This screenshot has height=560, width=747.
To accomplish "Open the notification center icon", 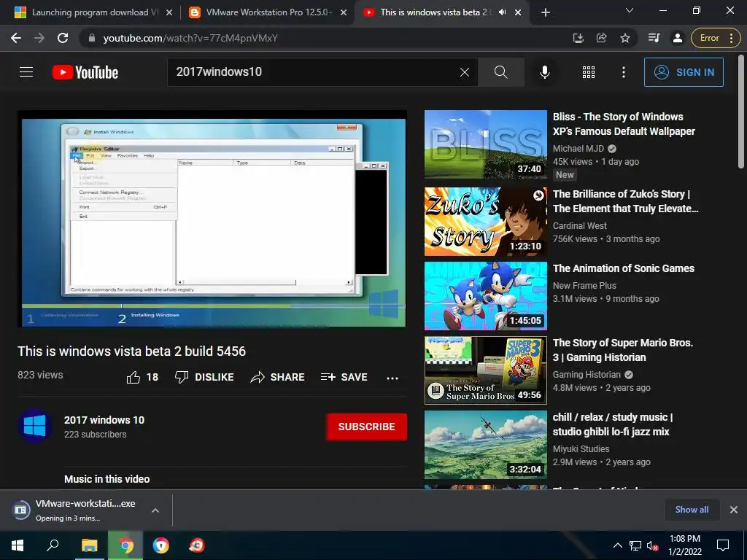I will (723, 545).
